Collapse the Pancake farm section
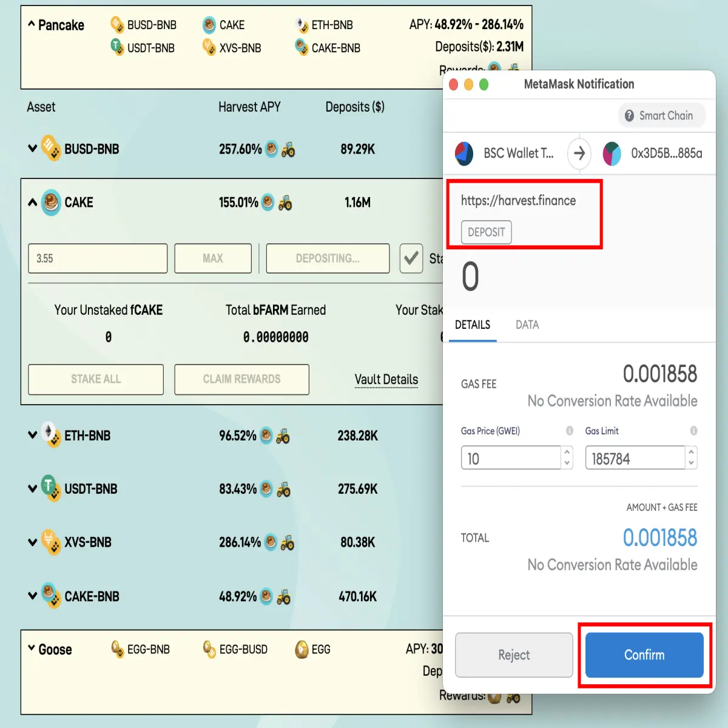 [32, 24]
